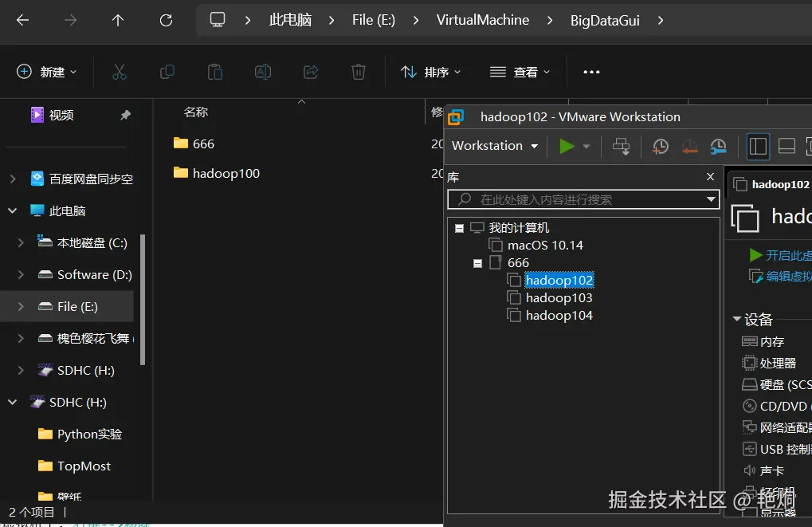The height and width of the screenshot is (527, 812).
Task: Collapse the 666 folder in VMware library
Action: [477, 263]
